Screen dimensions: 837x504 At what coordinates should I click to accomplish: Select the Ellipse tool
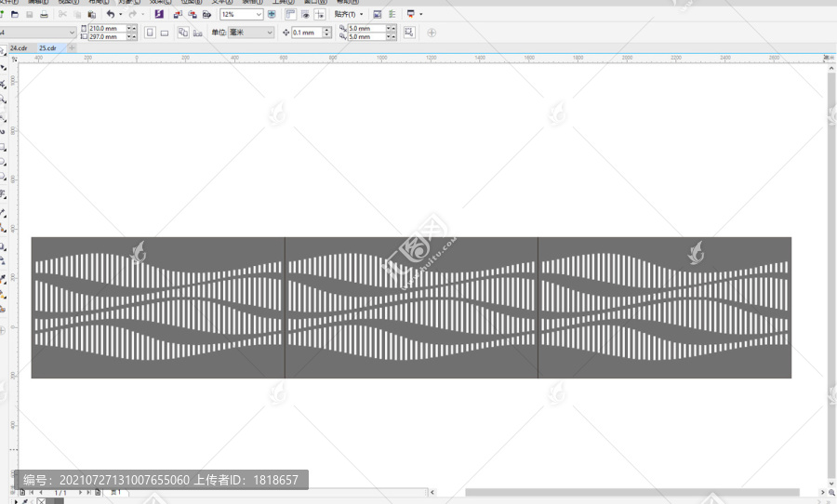(3, 162)
